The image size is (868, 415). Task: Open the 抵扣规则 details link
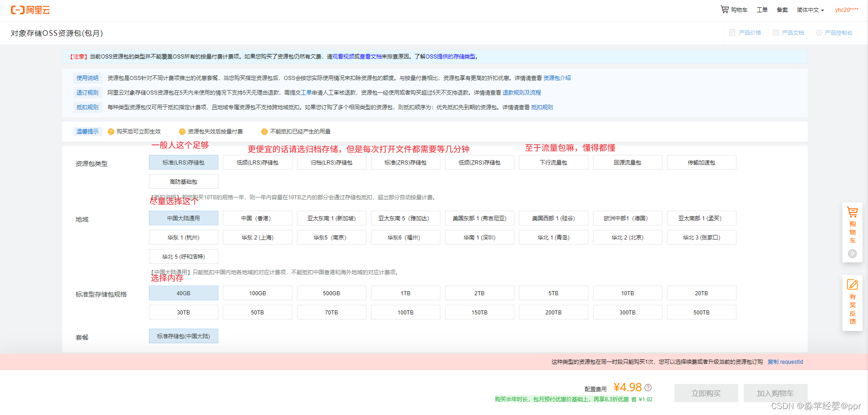click(542, 107)
